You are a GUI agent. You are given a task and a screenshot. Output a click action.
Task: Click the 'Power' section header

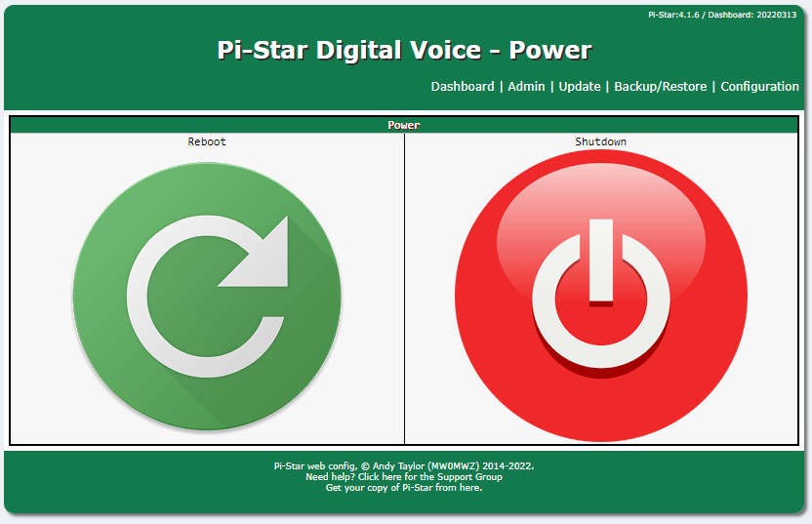[x=404, y=125]
